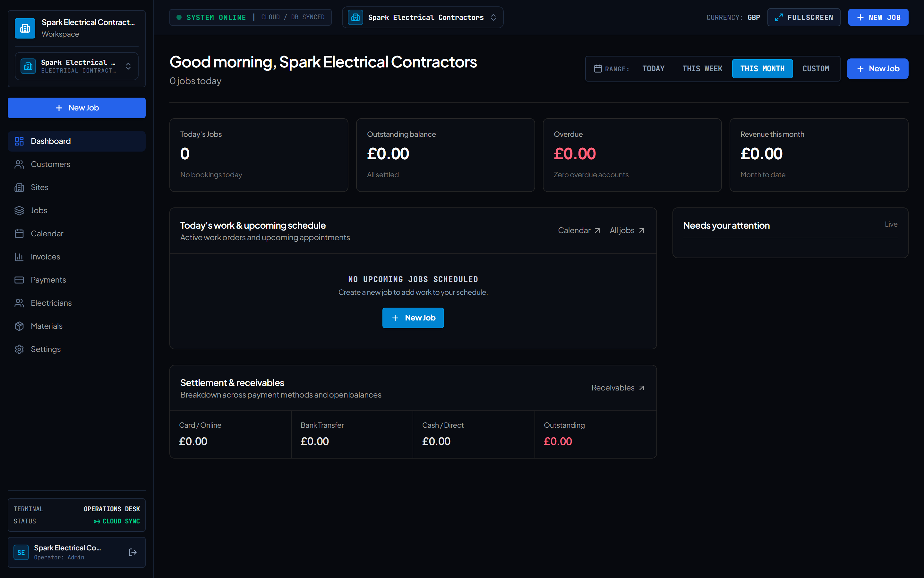Click the Outstanding balance card
The width and height of the screenshot is (924, 578).
click(446, 155)
